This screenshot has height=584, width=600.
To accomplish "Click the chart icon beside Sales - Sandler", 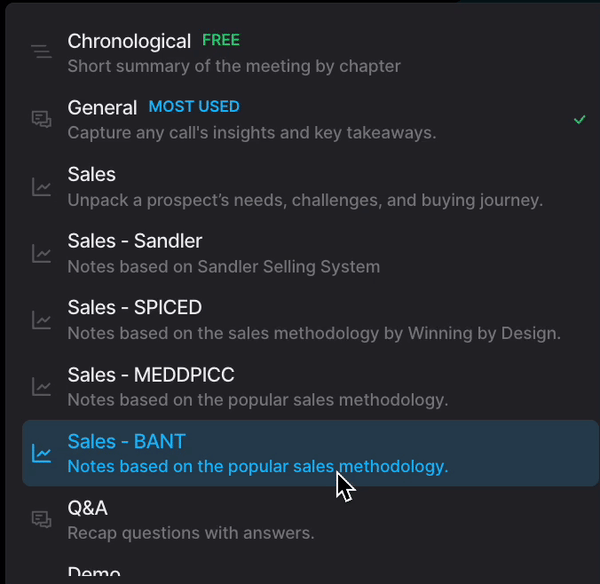I will pos(41,253).
